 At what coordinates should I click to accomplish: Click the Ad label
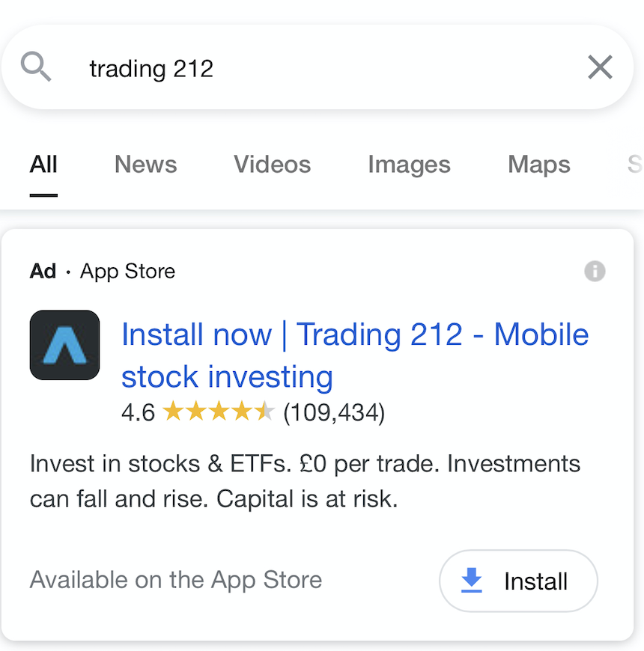pos(43,272)
